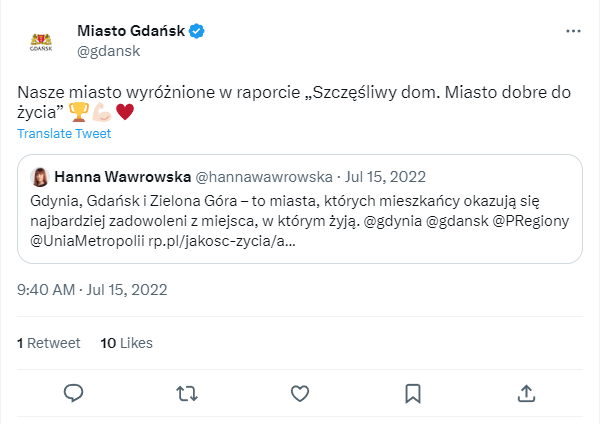The height and width of the screenshot is (424, 603).
Task: Click Hanna Wawrowska's small avatar
Action: click(x=39, y=177)
